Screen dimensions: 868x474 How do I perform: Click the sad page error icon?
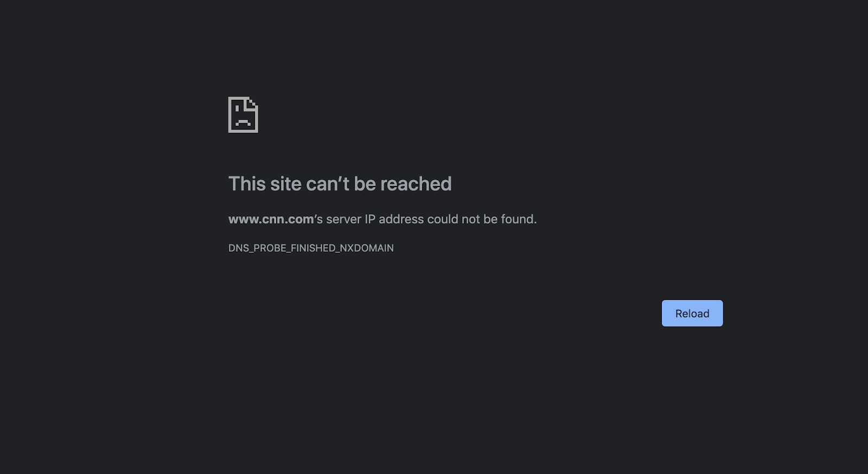coord(243,114)
